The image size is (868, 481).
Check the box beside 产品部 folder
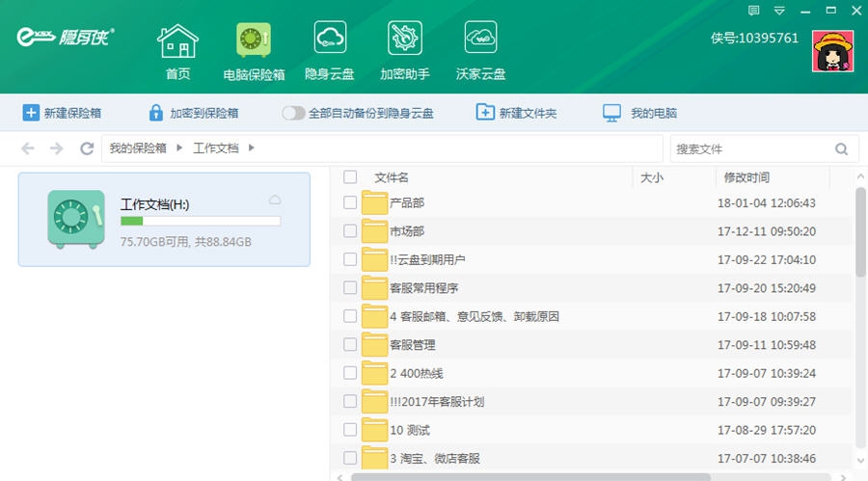pos(350,202)
